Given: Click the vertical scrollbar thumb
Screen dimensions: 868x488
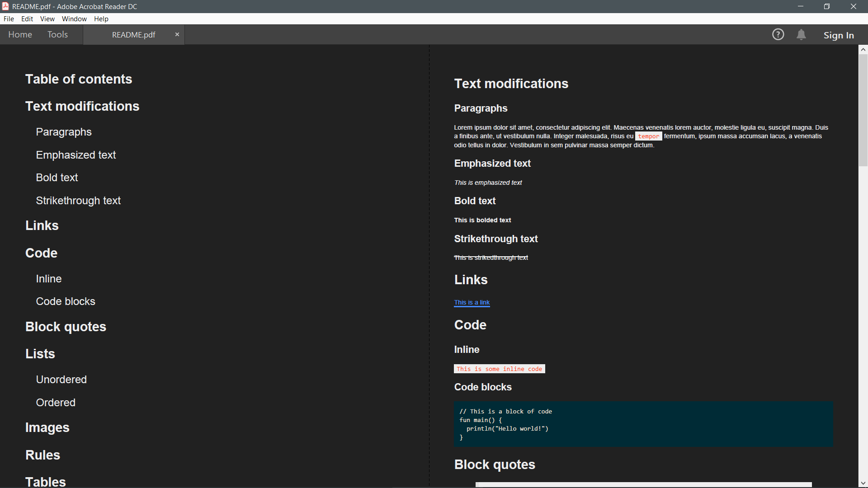Looking at the screenshot, I should [863, 111].
